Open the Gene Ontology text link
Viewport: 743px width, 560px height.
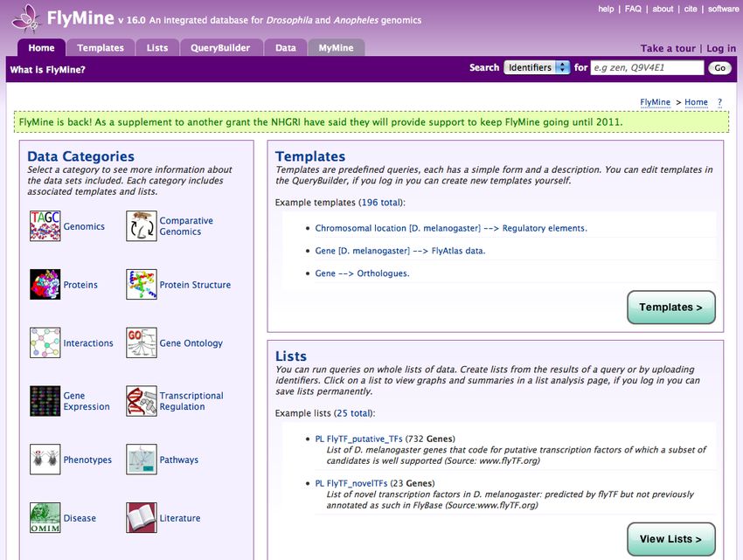(x=191, y=343)
